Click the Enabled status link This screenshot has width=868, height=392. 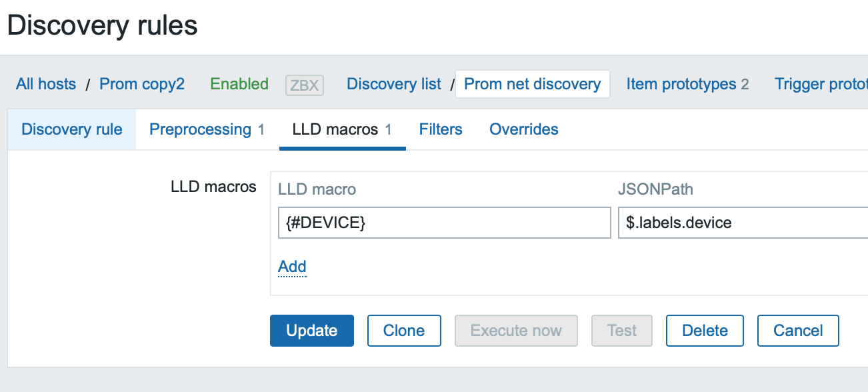tap(239, 84)
